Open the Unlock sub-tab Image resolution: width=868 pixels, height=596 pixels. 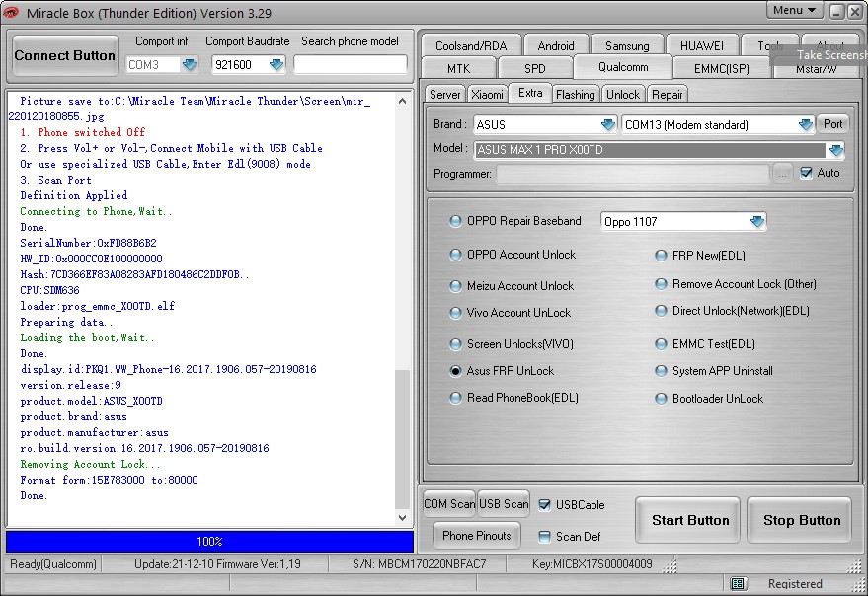(623, 95)
